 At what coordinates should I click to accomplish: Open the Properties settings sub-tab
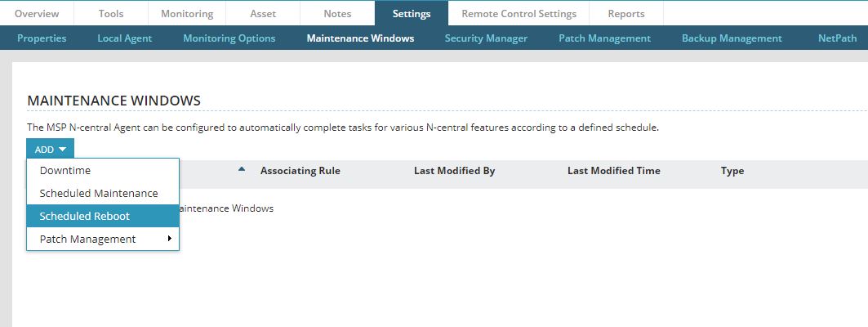click(42, 38)
